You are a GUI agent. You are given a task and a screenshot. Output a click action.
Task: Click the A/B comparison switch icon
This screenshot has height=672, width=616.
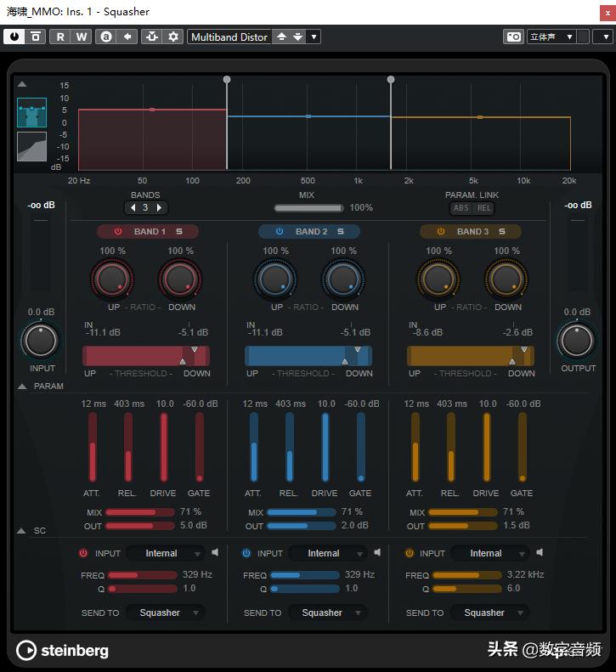(x=106, y=37)
